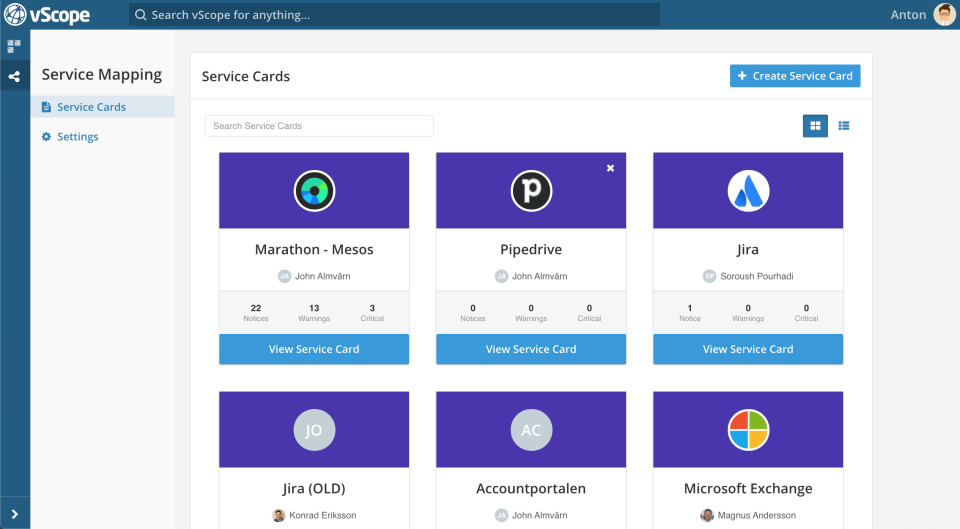View Service Card for Jira

(x=748, y=349)
